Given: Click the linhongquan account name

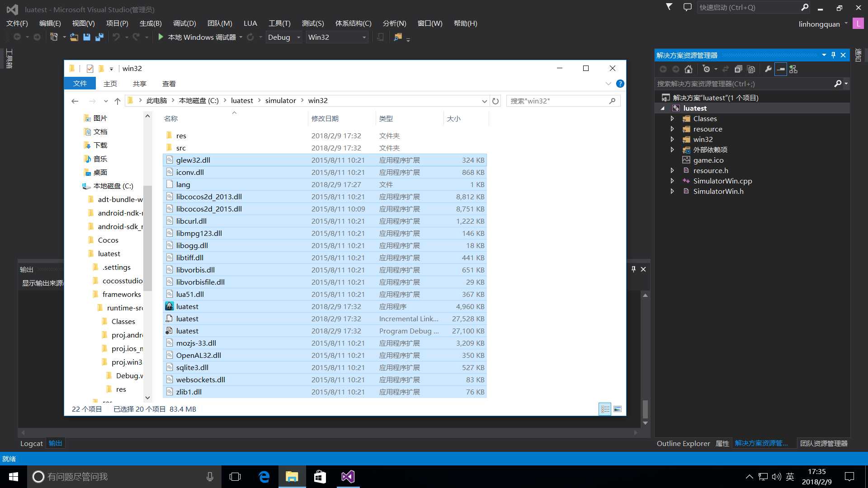Looking at the screenshot, I should pyautogui.click(x=819, y=24).
